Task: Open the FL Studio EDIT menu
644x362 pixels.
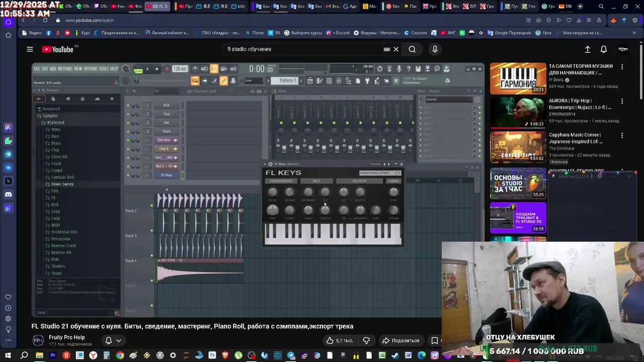Action: tap(45, 69)
